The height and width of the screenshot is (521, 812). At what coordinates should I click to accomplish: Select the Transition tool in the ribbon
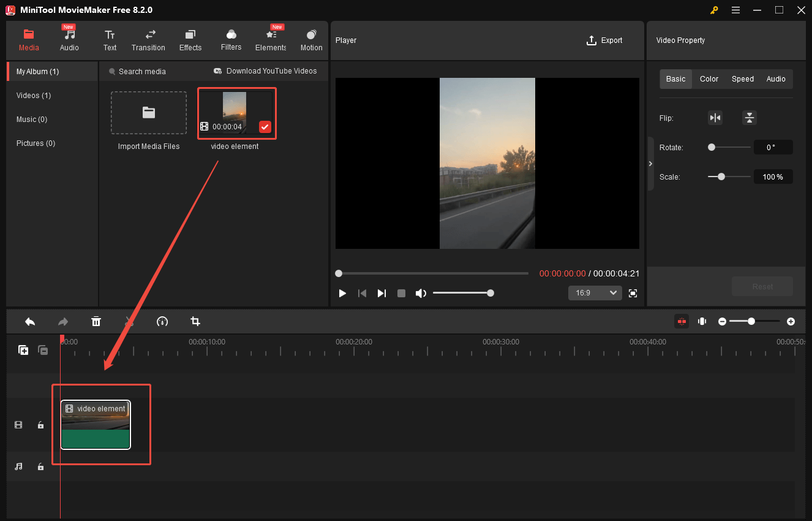pyautogui.click(x=148, y=39)
